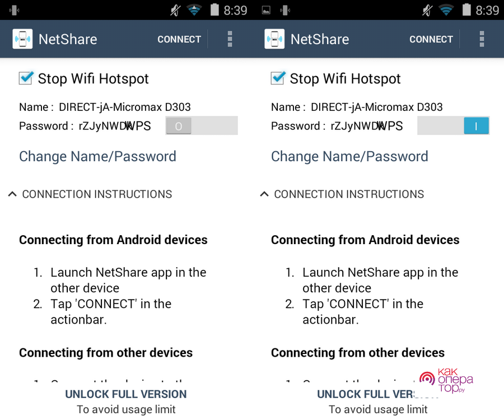Open the overflow menu in left screen
504x420 pixels.
[230, 39]
